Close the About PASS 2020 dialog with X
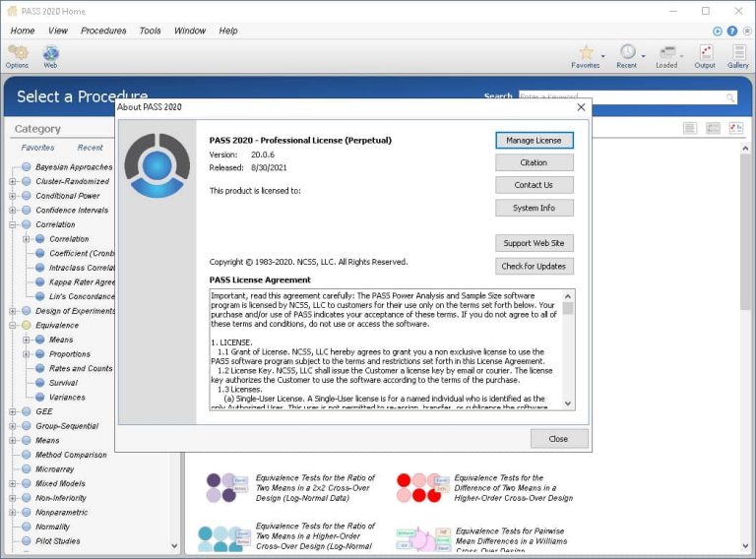This screenshot has width=756, height=559. coord(581,107)
